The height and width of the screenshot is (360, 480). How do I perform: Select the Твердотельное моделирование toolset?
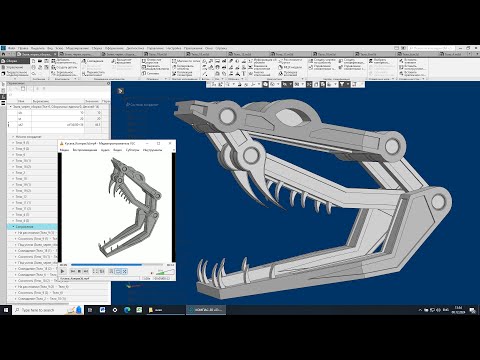[x=15, y=73]
